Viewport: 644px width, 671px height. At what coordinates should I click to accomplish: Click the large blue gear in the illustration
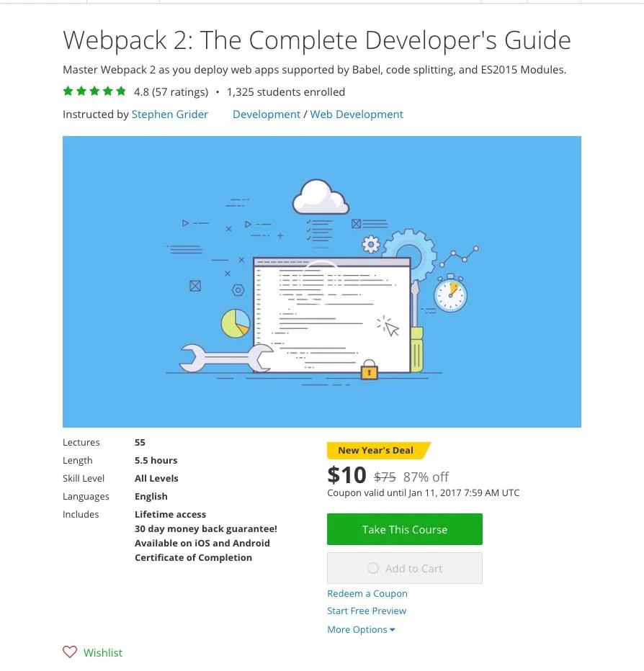(x=408, y=253)
